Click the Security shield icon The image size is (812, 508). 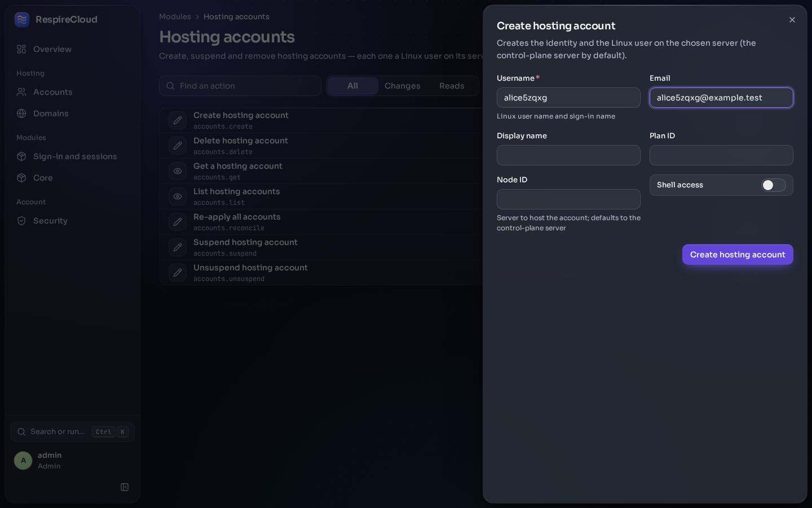point(21,221)
